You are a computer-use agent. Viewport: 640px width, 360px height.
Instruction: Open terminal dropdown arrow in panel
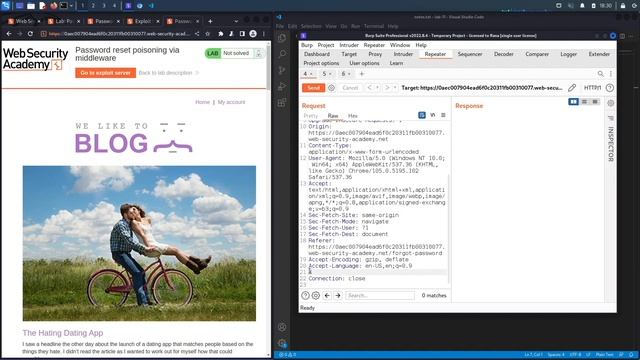(71, 6)
